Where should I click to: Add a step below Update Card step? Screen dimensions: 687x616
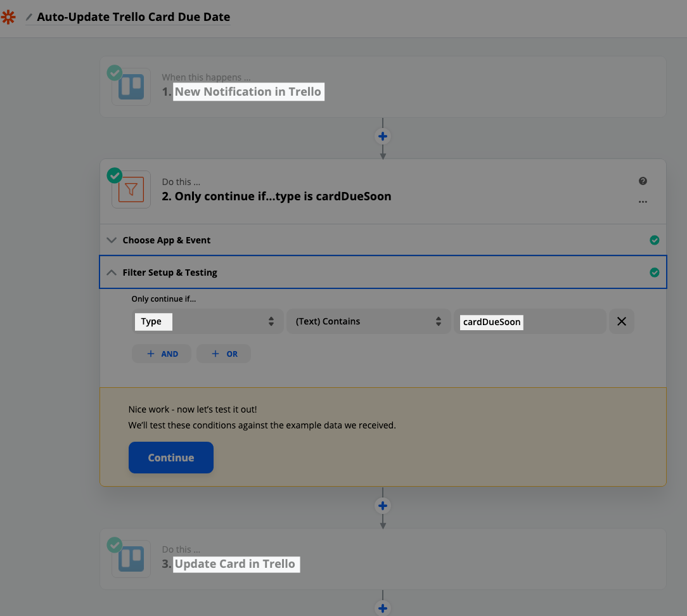383,608
